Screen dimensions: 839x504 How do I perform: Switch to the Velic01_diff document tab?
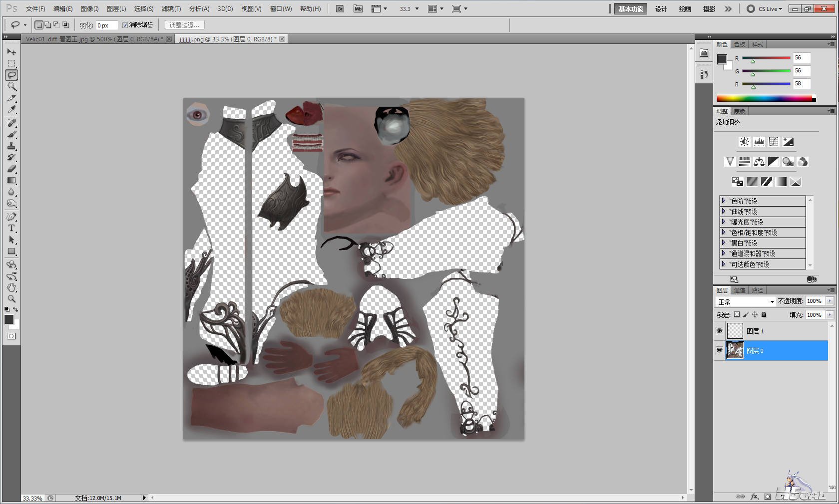click(95, 39)
